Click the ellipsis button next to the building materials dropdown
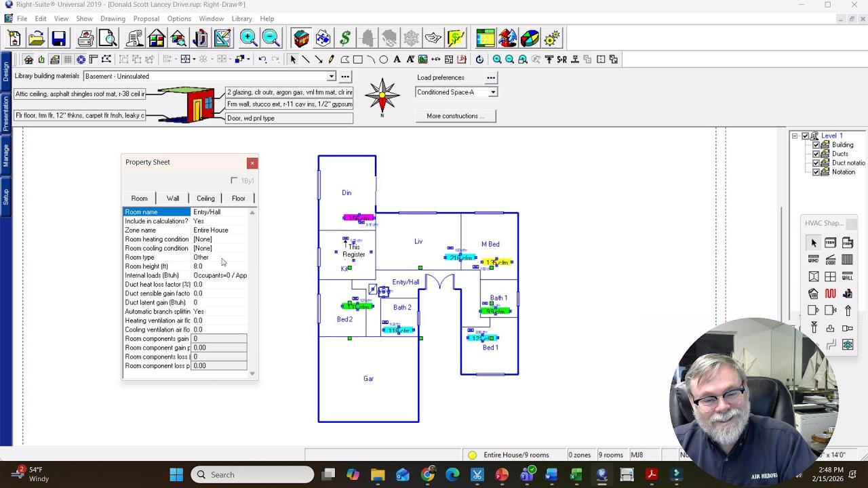 point(345,77)
